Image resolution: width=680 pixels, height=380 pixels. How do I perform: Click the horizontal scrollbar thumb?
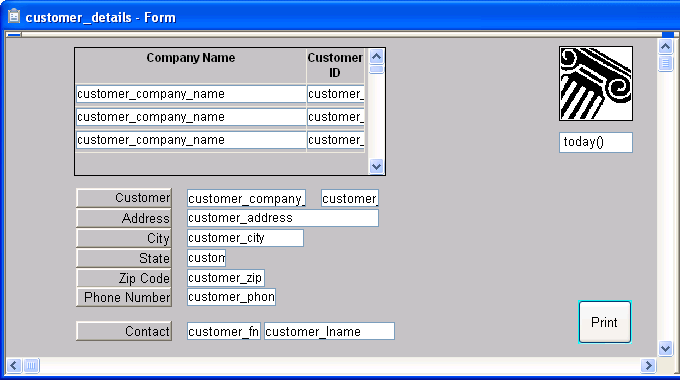click(x=31, y=366)
